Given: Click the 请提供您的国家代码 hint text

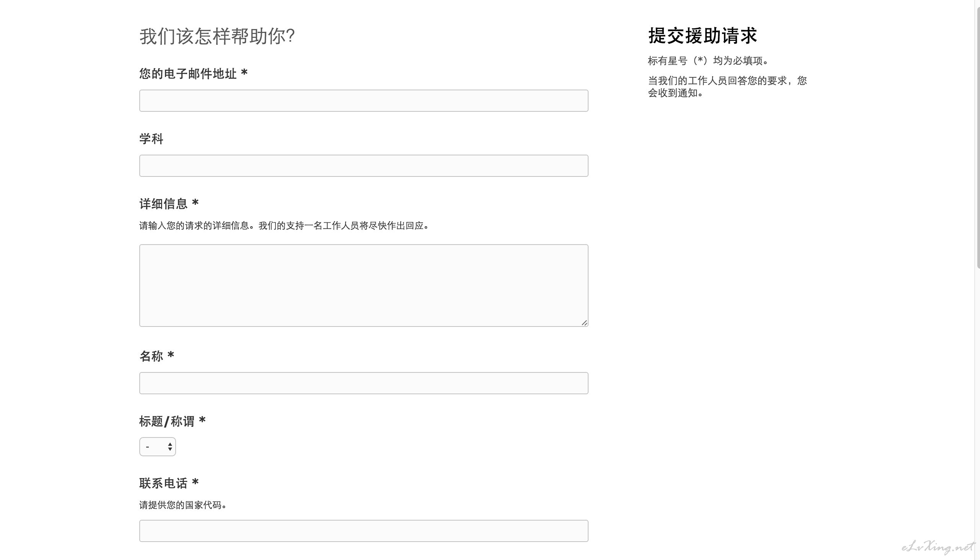Looking at the screenshot, I should (183, 505).
